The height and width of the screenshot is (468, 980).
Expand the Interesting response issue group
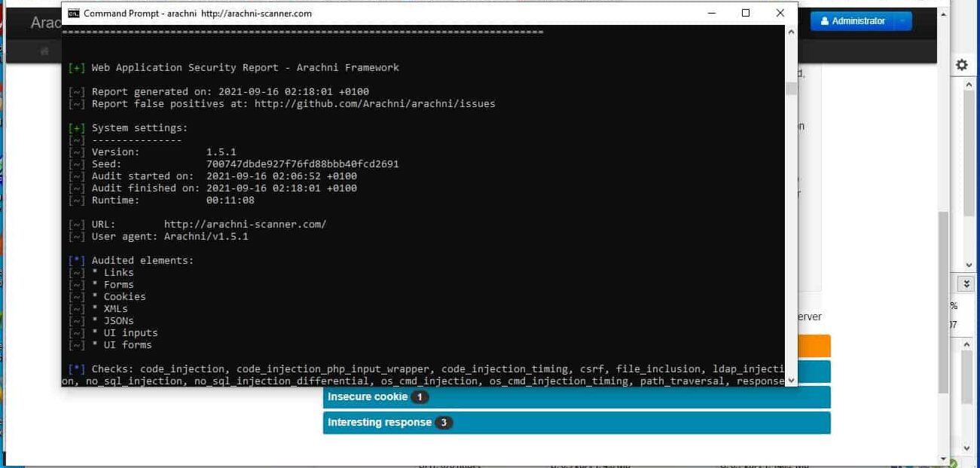[380, 422]
